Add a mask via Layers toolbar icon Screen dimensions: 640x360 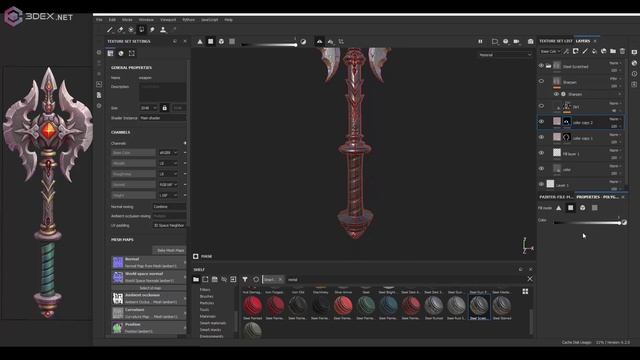click(576, 51)
